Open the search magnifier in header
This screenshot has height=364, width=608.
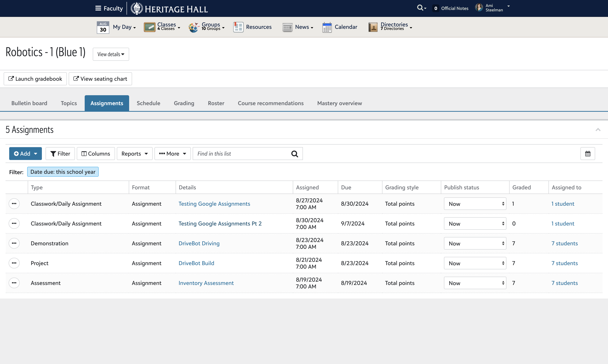(420, 8)
